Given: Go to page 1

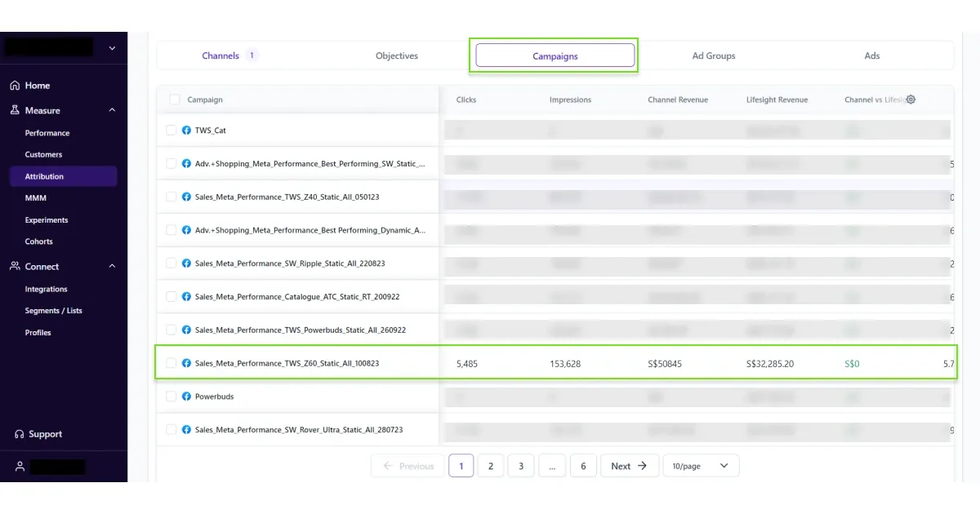Looking at the screenshot, I should pyautogui.click(x=461, y=466).
